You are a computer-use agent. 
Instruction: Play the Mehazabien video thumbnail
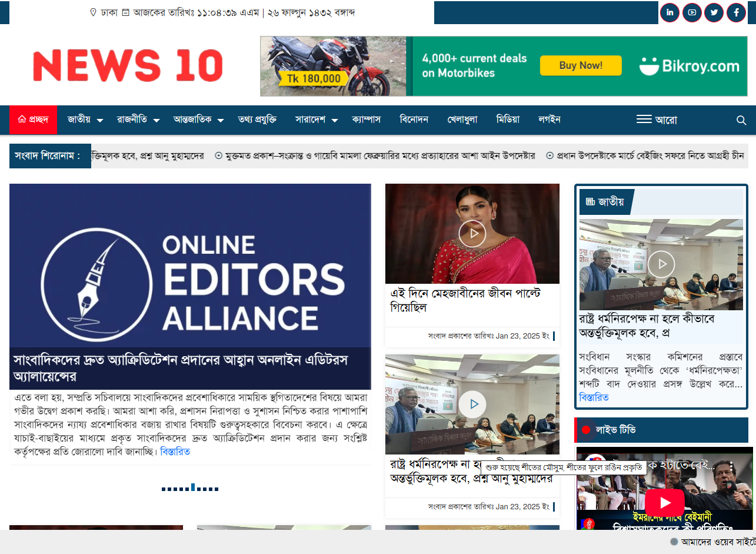[x=472, y=234]
